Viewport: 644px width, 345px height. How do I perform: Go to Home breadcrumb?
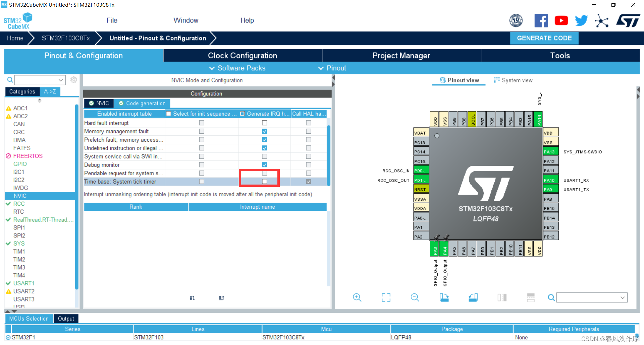[15, 38]
